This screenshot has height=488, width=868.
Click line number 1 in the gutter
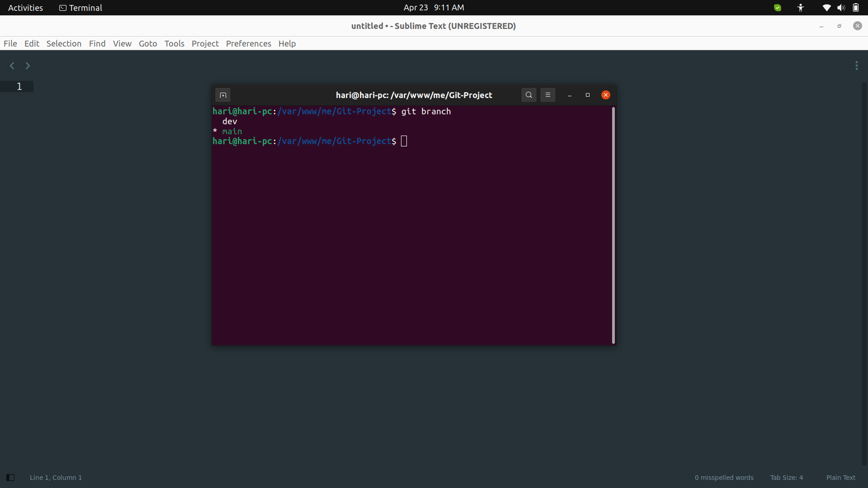point(19,87)
